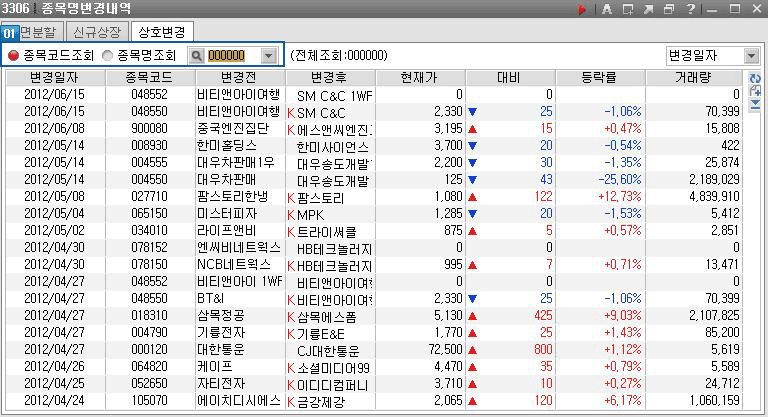Click the 라이프앤비 cell
This screenshot has width=768, height=417.
coord(240,231)
